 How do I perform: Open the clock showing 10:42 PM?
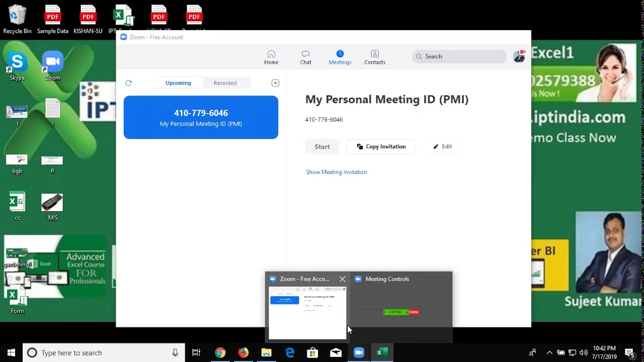(604, 352)
